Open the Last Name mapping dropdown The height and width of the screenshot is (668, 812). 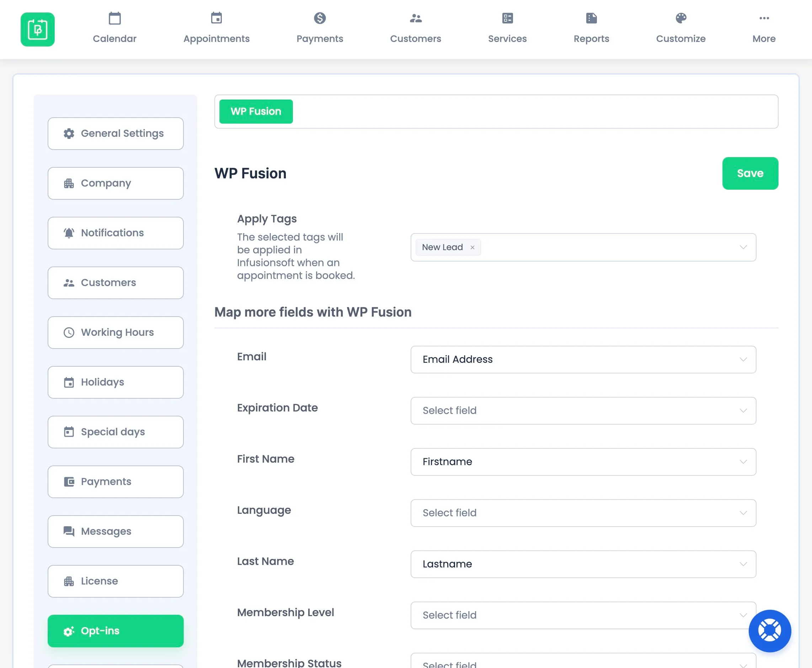pyautogui.click(x=583, y=564)
